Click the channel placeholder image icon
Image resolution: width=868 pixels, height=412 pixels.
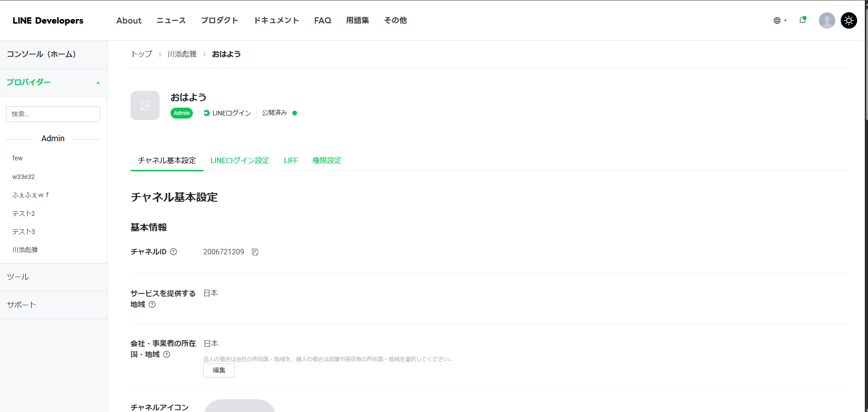[x=145, y=105]
